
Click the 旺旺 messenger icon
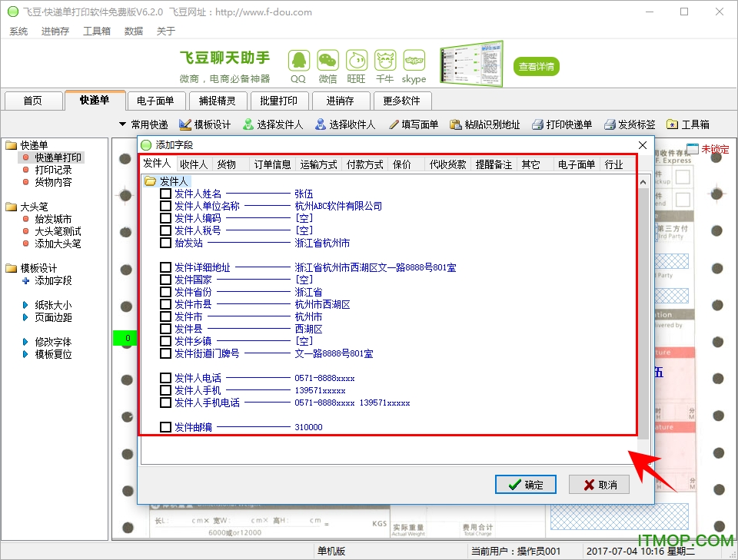[x=356, y=58]
